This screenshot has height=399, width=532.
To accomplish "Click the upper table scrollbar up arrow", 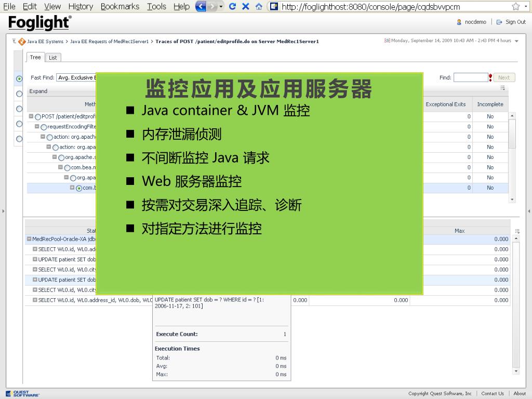I will click(x=512, y=116).
